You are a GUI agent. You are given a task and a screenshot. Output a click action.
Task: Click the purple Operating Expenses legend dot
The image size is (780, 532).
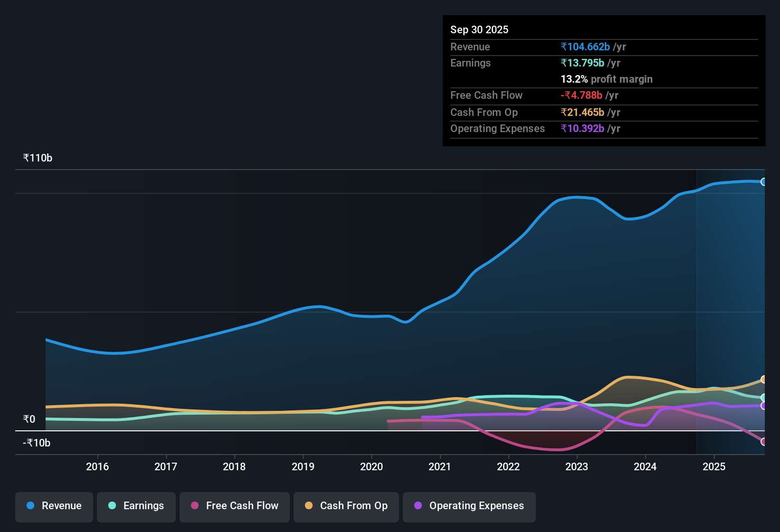pos(418,505)
